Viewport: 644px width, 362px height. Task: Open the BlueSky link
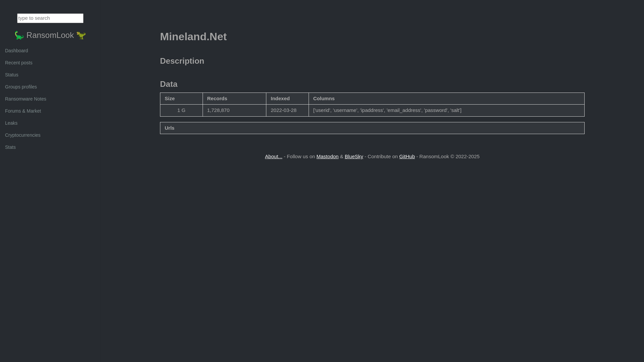click(x=354, y=157)
